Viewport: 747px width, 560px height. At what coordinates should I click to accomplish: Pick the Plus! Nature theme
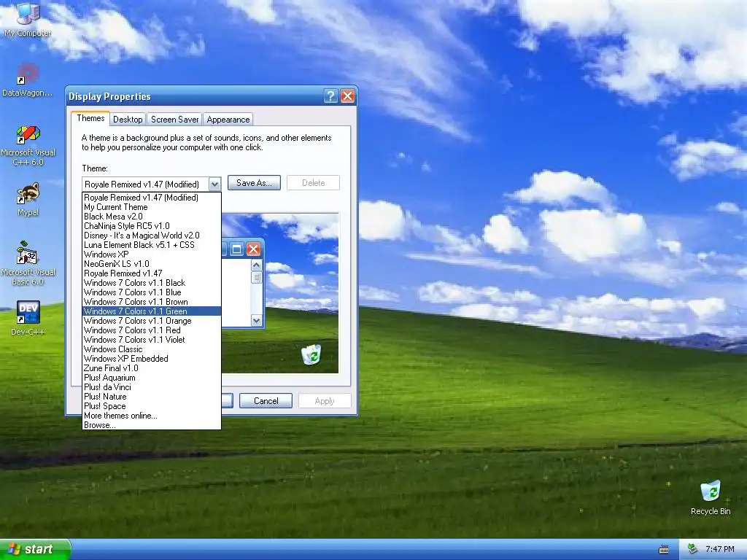(x=152, y=397)
